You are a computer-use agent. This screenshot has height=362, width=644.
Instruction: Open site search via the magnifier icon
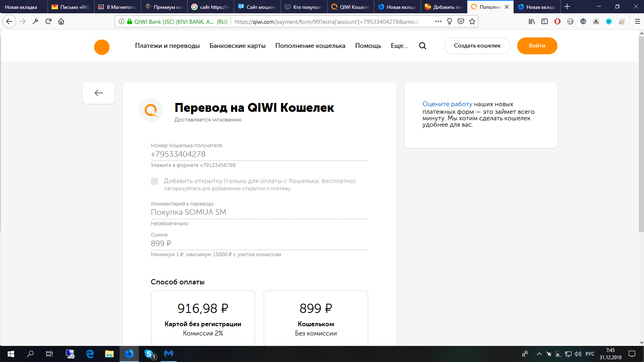pyautogui.click(x=423, y=46)
